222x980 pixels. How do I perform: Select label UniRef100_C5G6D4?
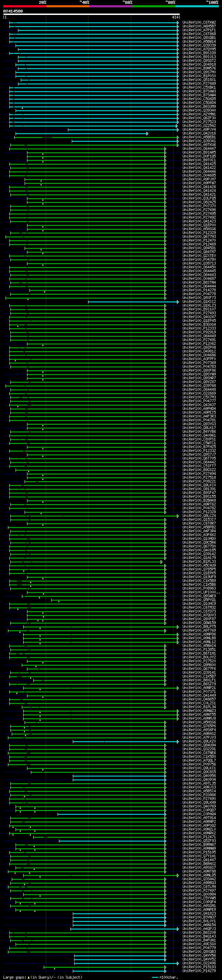click(199, 103)
